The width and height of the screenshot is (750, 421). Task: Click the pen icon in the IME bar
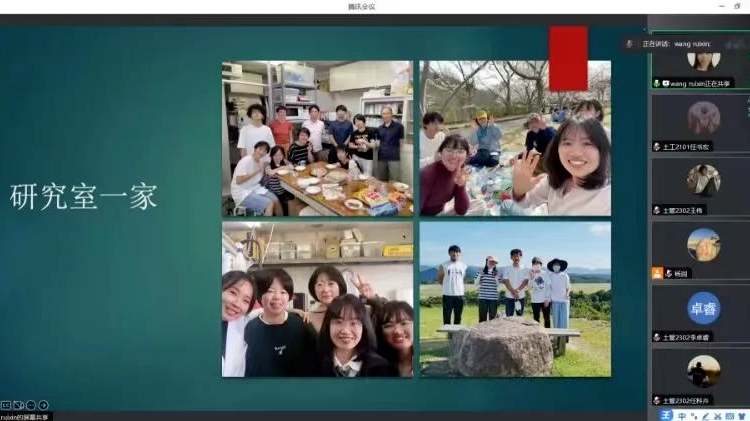706,416
